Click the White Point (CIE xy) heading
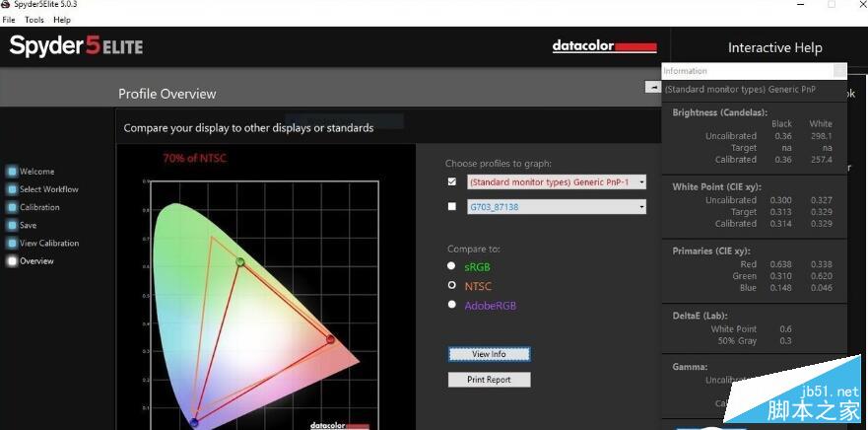868x430 pixels. (716, 186)
